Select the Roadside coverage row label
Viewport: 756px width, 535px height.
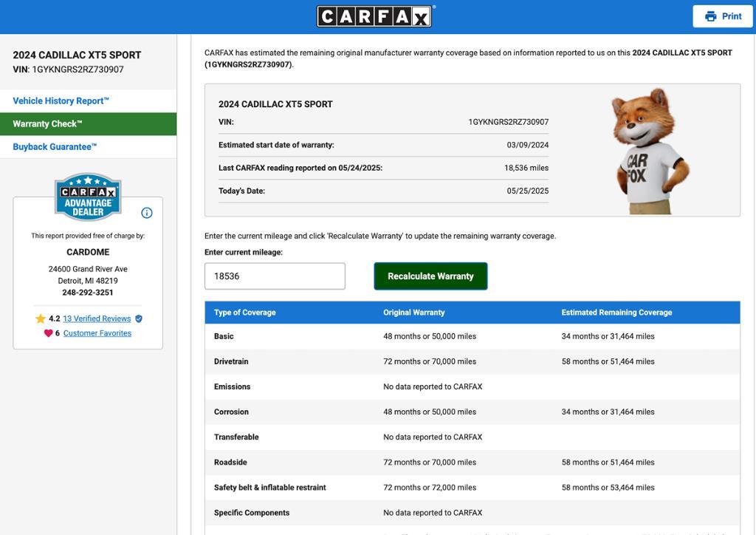[x=230, y=462]
